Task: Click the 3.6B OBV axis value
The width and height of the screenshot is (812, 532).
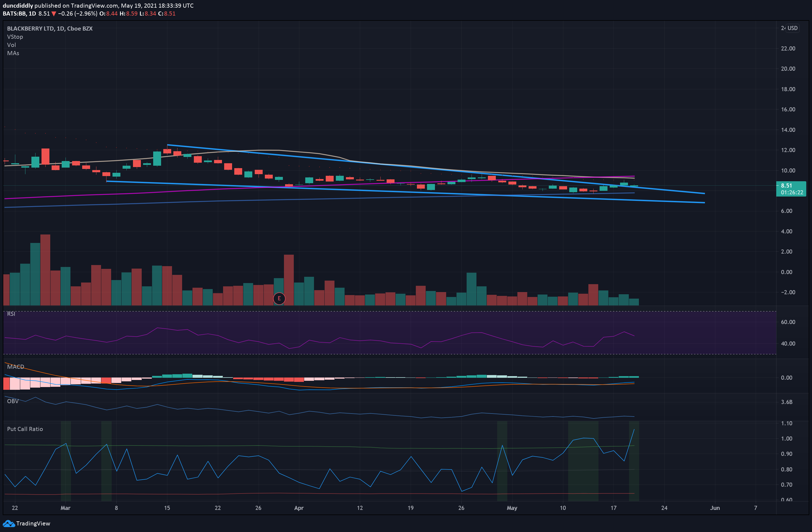Action: 787,402
